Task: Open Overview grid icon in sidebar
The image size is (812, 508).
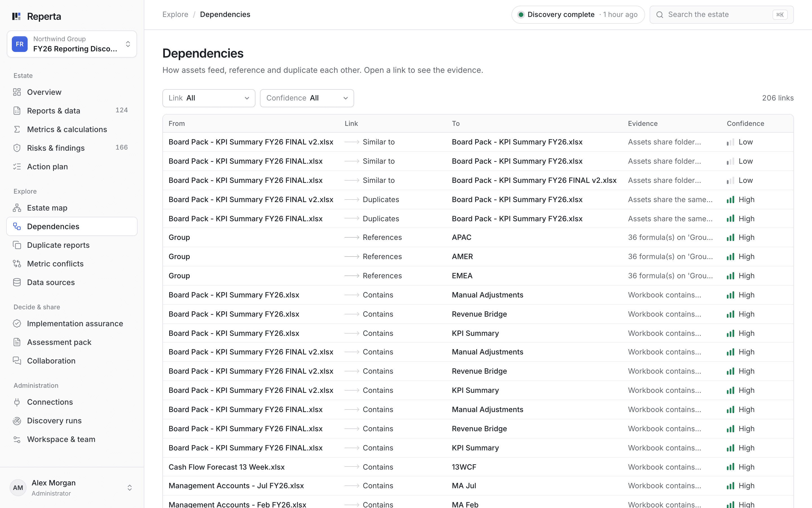Action: click(x=17, y=92)
